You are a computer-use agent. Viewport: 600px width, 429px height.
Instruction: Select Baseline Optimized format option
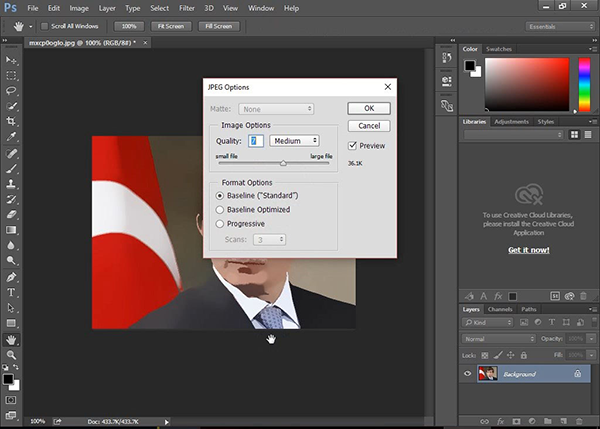221,210
